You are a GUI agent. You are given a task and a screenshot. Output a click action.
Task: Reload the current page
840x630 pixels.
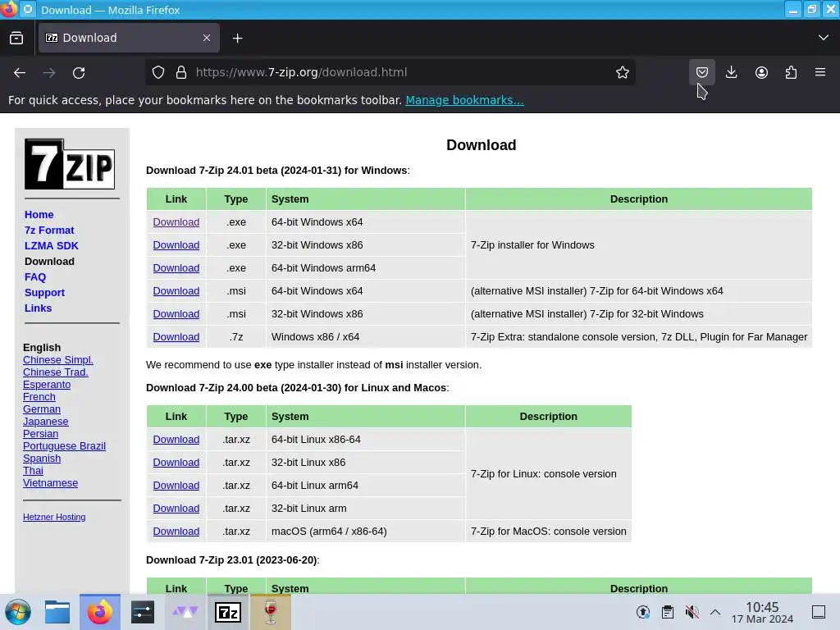pos(79,72)
